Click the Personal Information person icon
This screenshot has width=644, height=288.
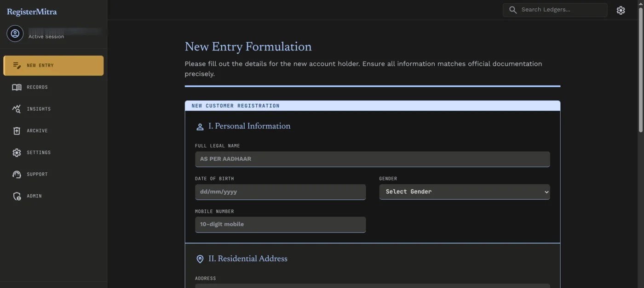point(200,127)
